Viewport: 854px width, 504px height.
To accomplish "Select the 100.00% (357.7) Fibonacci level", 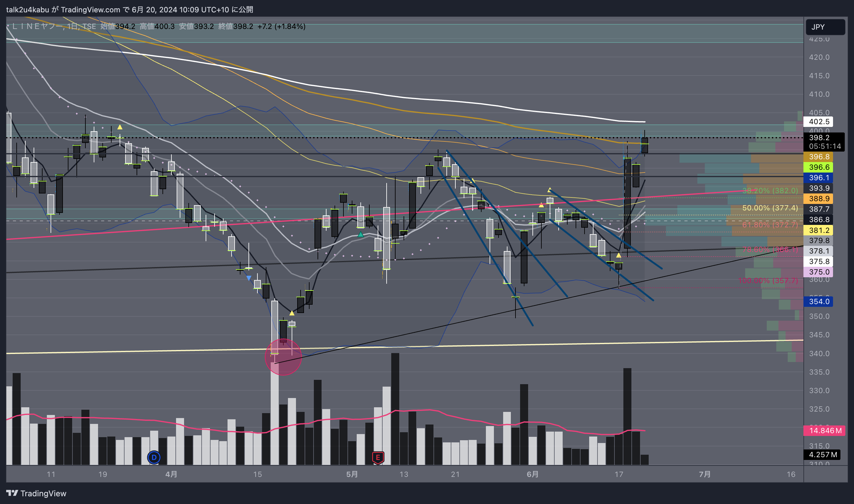I will coord(768,281).
